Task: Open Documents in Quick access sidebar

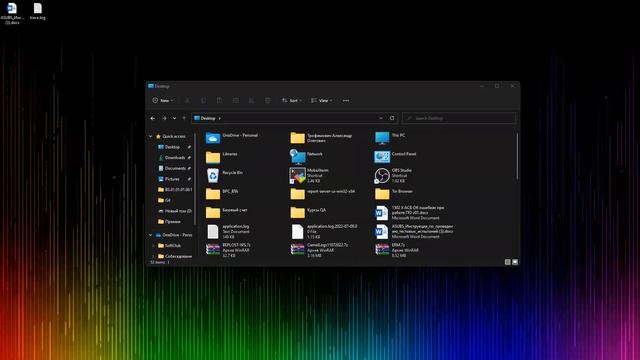Action: pyautogui.click(x=175, y=168)
